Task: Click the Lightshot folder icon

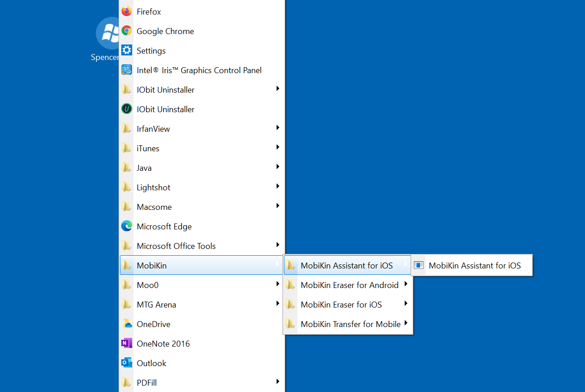Action: [x=127, y=187]
